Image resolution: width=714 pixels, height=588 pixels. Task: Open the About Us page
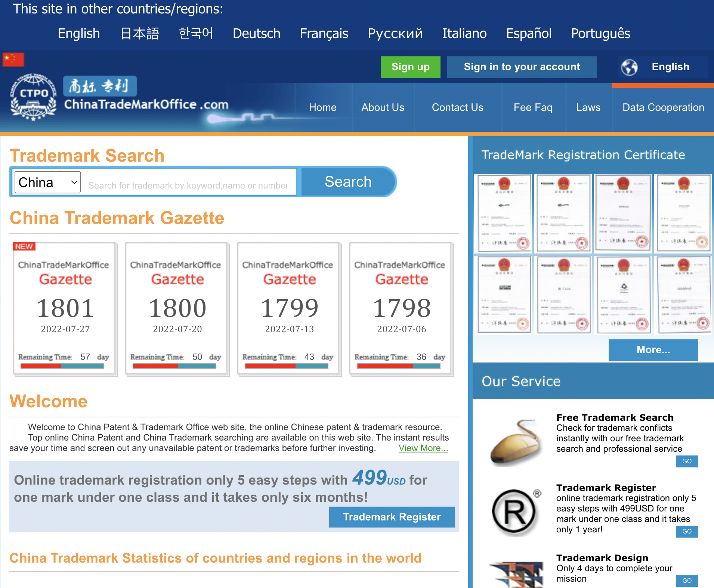(383, 108)
